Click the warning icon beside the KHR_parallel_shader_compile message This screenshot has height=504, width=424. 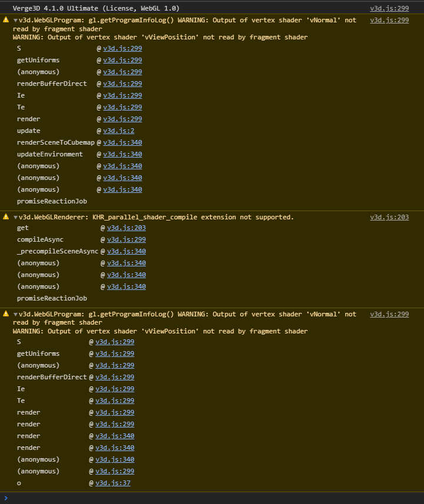pos(6,217)
